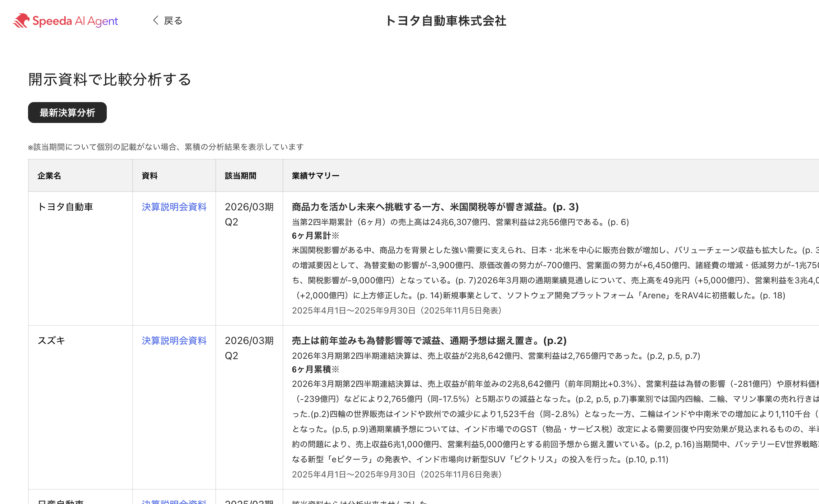Image resolution: width=819 pixels, height=504 pixels.
Task: Open Nissan's partially visible 決算説明会資料 link
Action: (x=174, y=501)
